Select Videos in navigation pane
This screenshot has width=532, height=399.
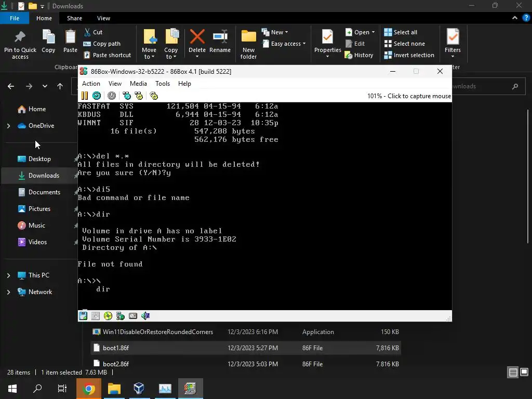point(32,242)
